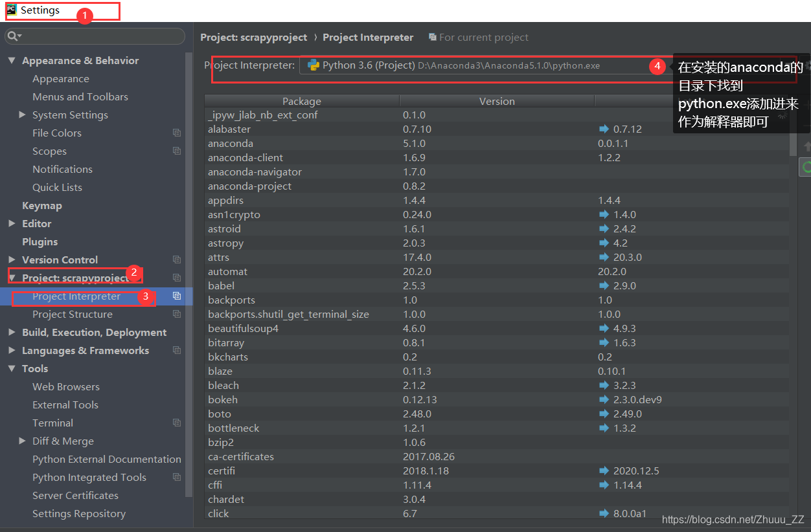811x532 pixels.
Task: Click the upgrade arrow for attrs
Action: click(x=604, y=257)
